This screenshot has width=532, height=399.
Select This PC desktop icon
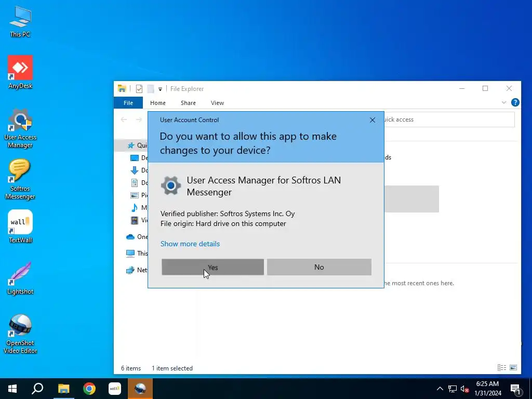pos(20,22)
